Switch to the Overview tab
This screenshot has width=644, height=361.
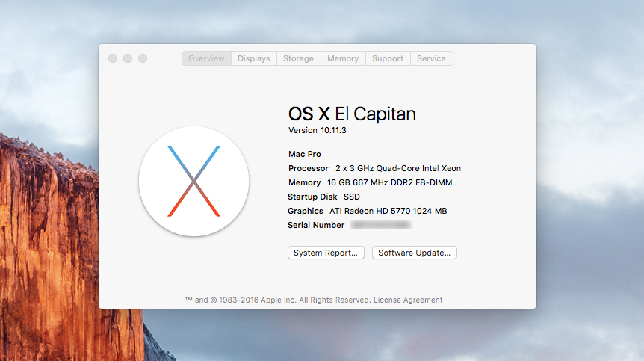tap(206, 58)
